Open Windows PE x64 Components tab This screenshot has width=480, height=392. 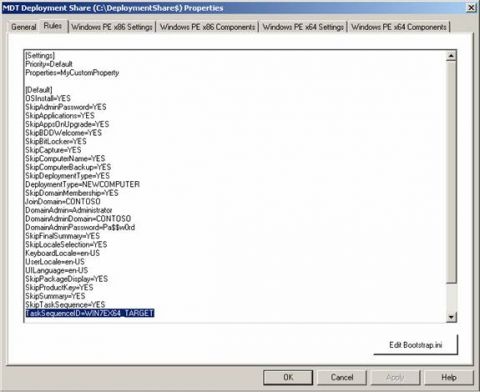tap(399, 27)
